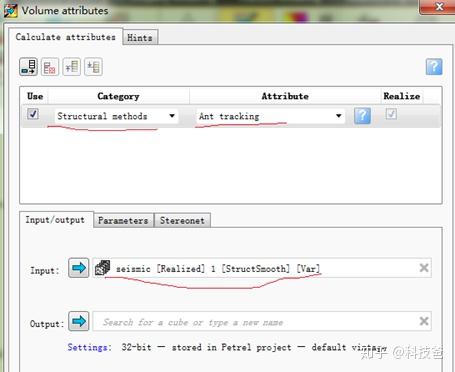
Task: Click the Settings link
Action: (x=89, y=347)
